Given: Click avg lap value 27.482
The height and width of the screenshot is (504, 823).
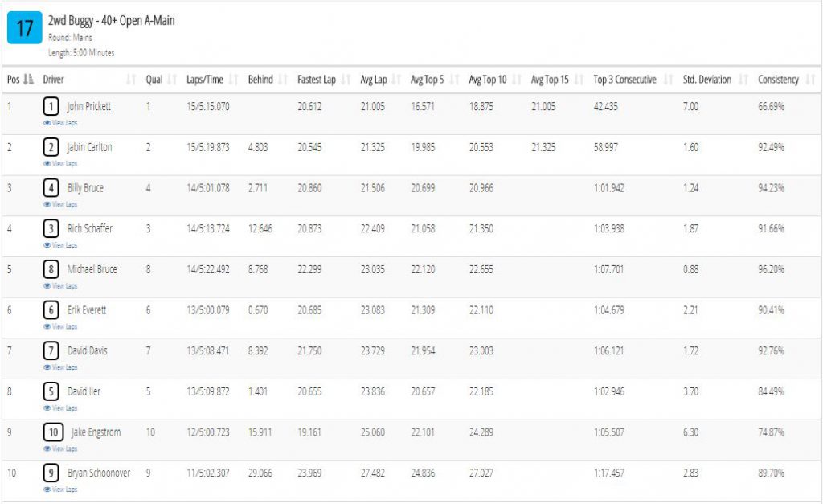Looking at the screenshot, I should point(373,473).
